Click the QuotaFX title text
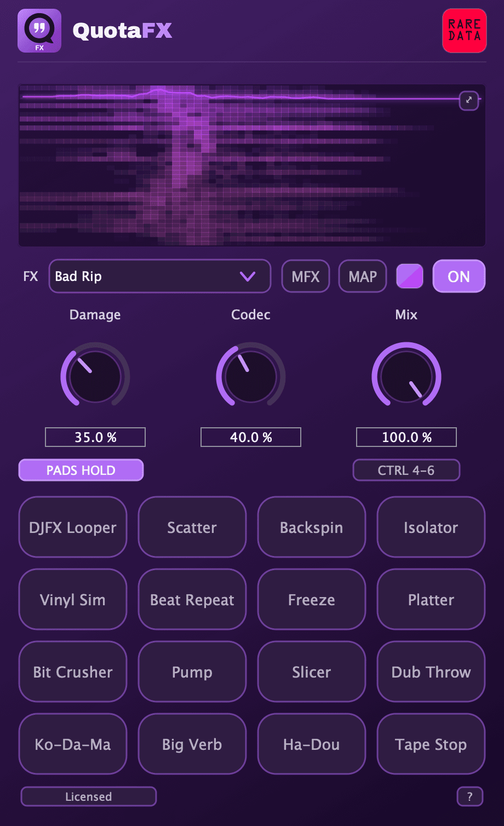 coord(123,31)
